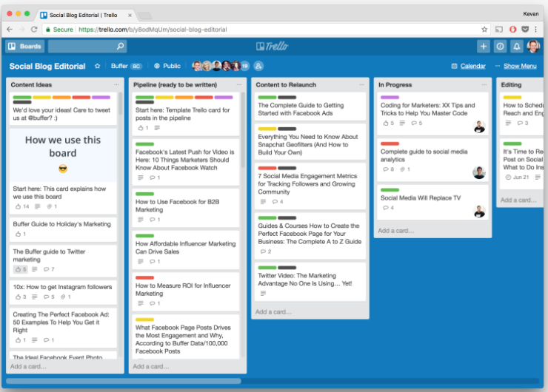Click the Buffer team name

click(119, 66)
